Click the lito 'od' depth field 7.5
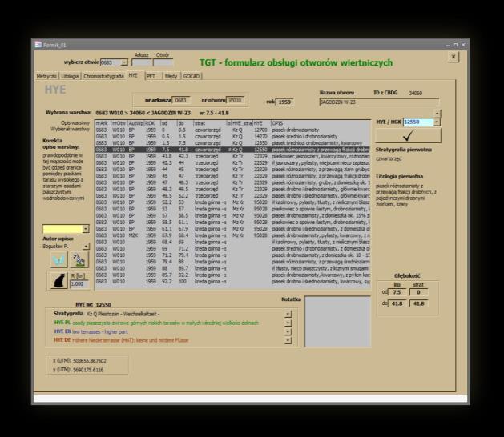This screenshot has height=437, width=504. click(x=397, y=292)
